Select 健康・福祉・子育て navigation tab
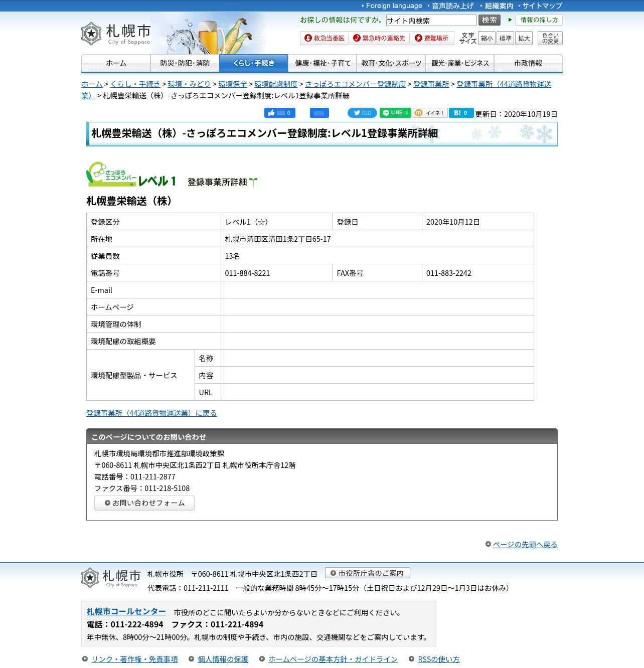 (x=323, y=63)
